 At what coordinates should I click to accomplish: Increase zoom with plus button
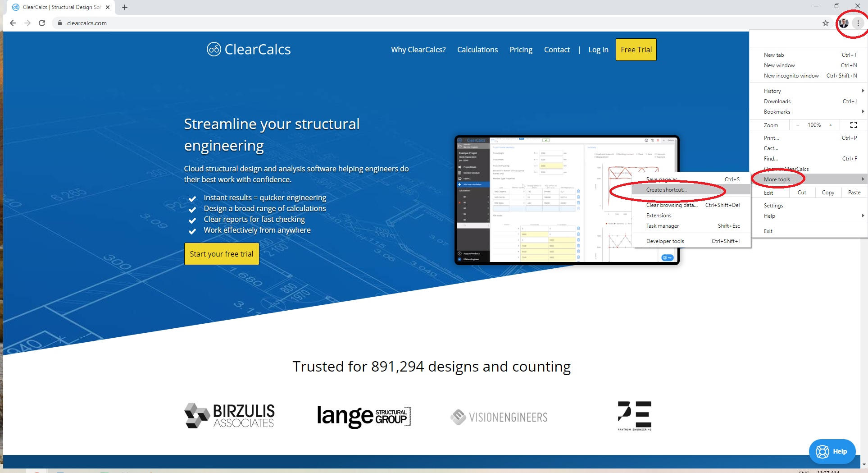pyautogui.click(x=831, y=125)
